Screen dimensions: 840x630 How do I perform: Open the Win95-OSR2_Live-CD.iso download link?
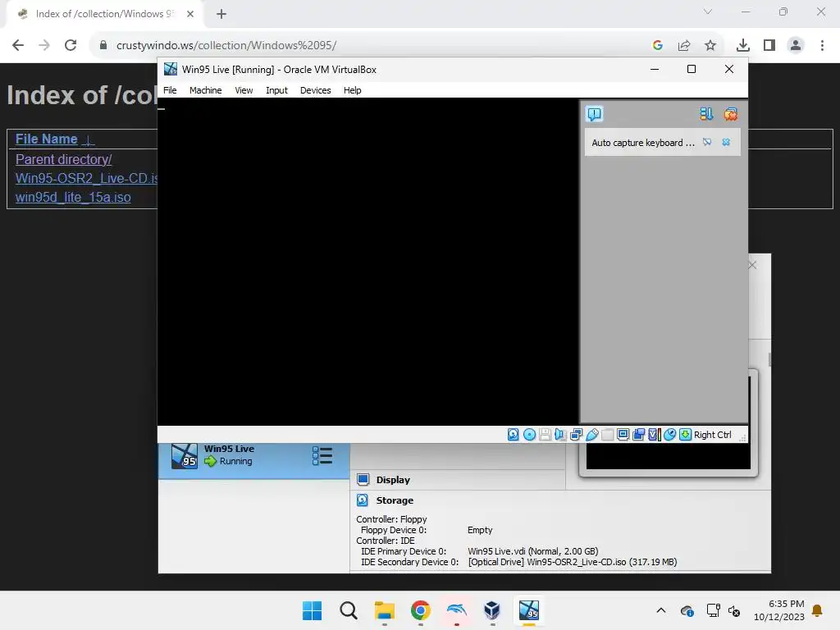pyautogui.click(x=86, y=178)
